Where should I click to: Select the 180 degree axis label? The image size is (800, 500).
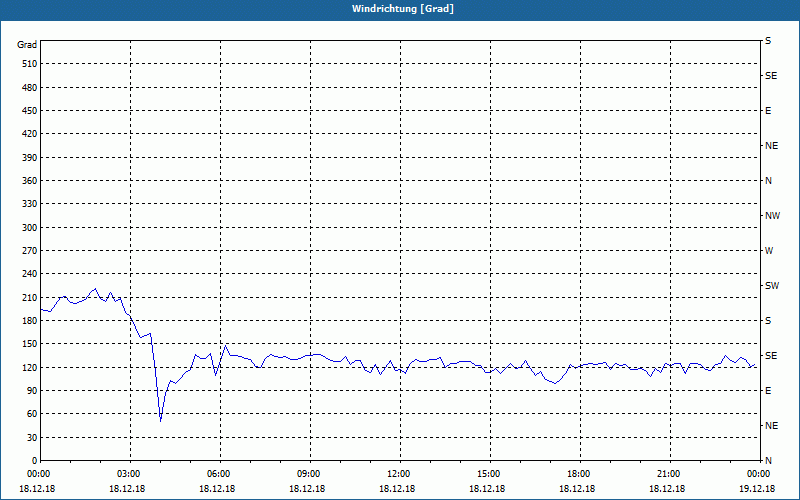pos(30,320)
